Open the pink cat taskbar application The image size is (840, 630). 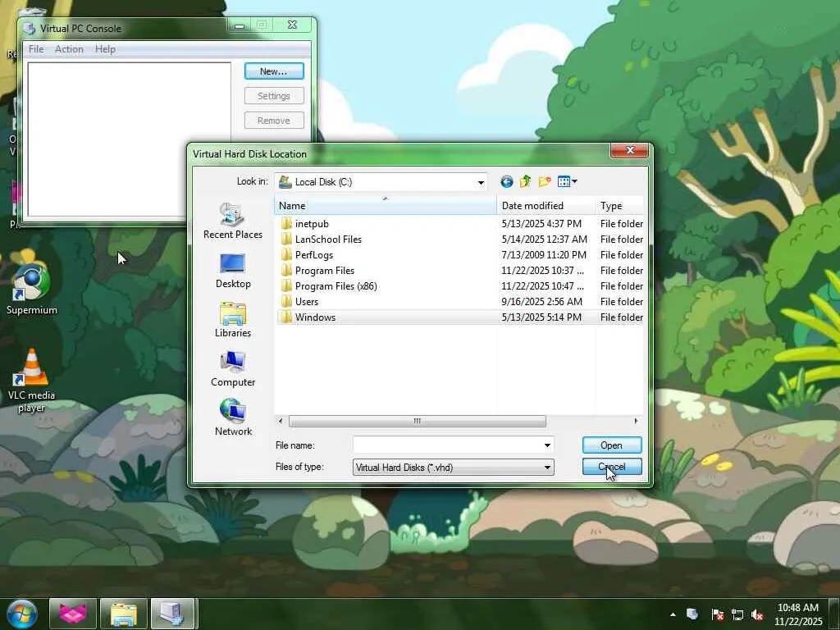click(73, 614)
